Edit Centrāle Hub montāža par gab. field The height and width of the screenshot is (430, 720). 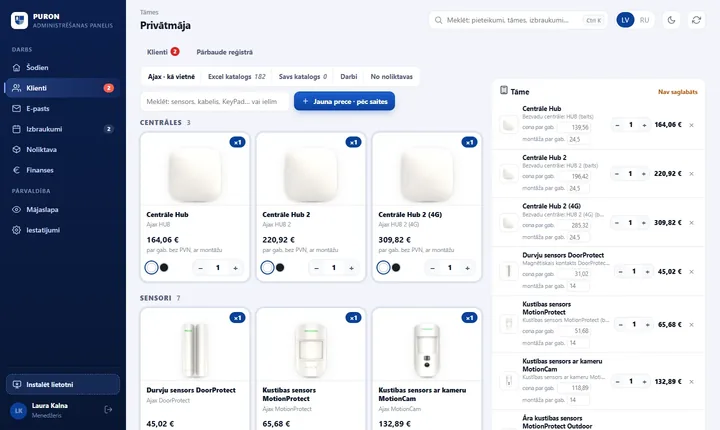578,139
